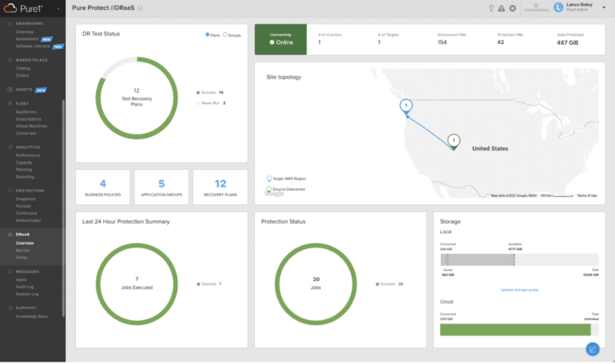Click the Local storage usage bar
615x364 pixels.
pos(520,259)
